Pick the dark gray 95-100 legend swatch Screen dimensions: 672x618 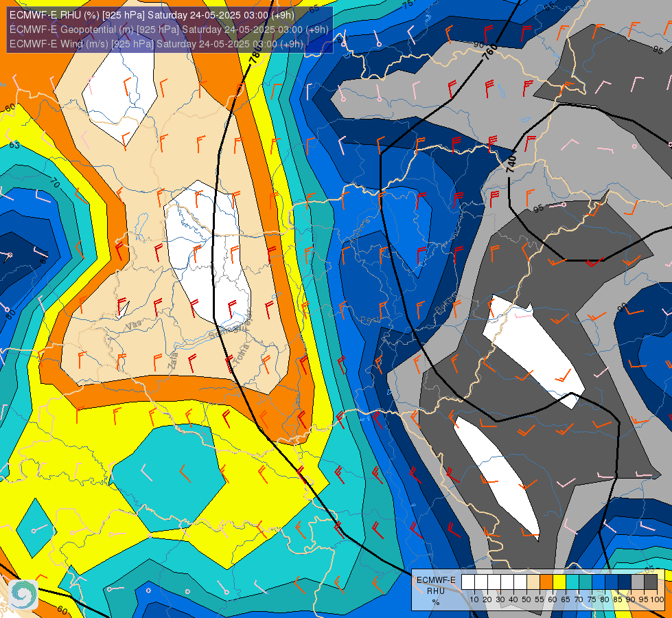[x=651, y=582]
